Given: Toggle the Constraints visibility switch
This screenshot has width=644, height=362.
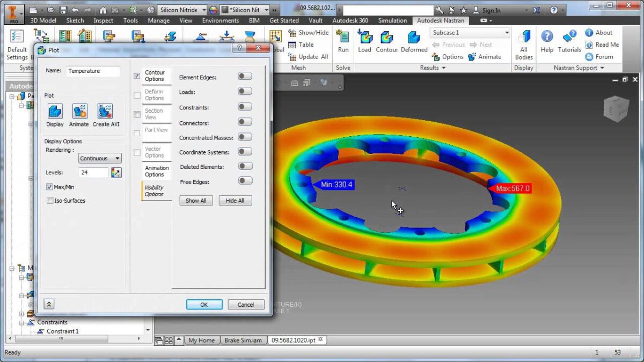Looking at the screenshot, I should [245, 107].
